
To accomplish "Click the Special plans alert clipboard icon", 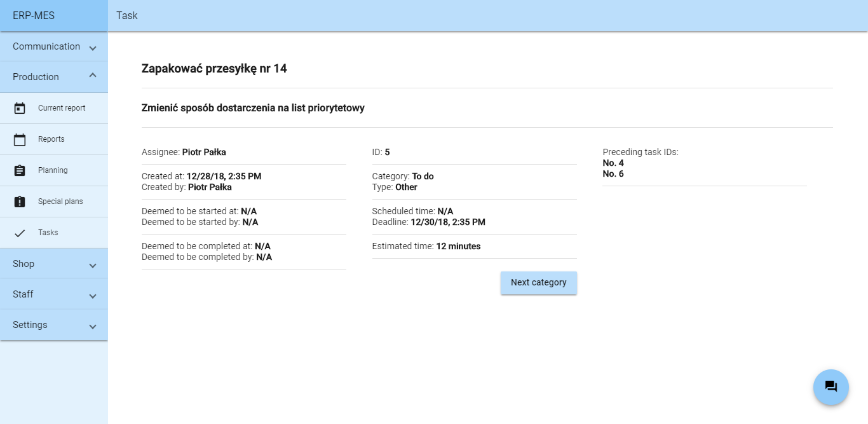I will pyautogui.click(x=20, y=202).
